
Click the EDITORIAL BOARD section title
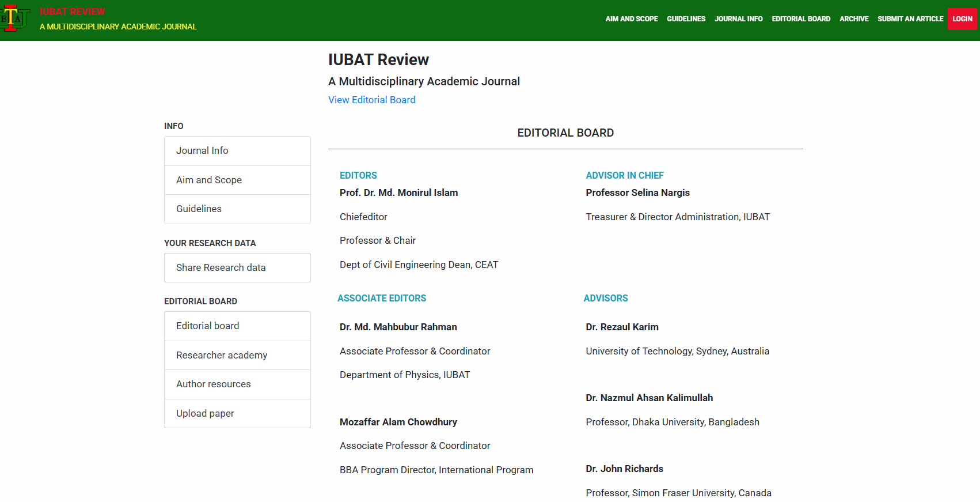(565, 133)
